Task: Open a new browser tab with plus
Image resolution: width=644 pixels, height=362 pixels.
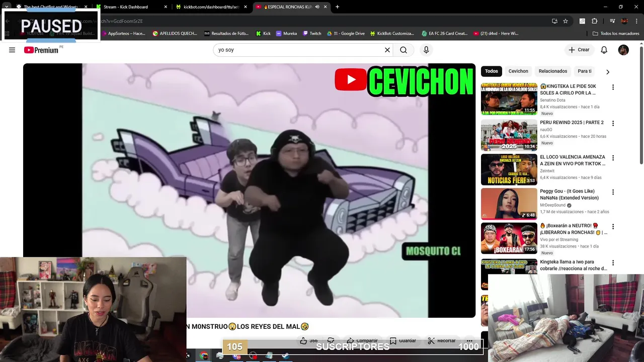Action: click(x=337, y=7)
